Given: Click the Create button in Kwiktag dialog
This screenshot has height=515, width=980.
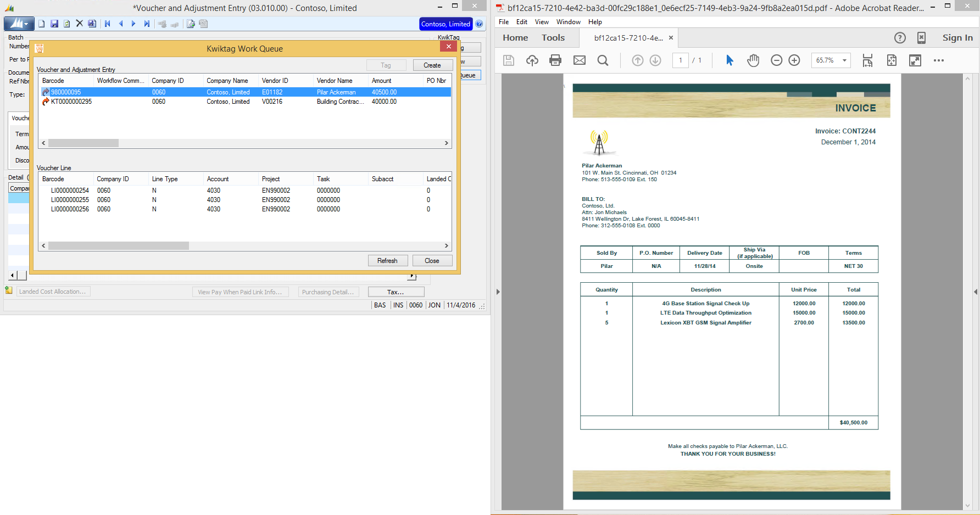Looking at the screenshot, I should (x=432, y=65).
